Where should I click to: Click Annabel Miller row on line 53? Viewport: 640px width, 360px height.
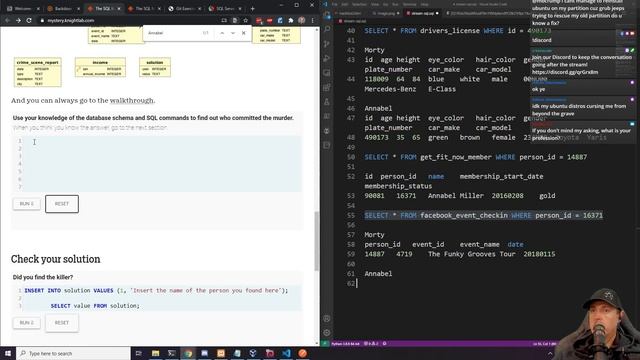pos(460,196)
